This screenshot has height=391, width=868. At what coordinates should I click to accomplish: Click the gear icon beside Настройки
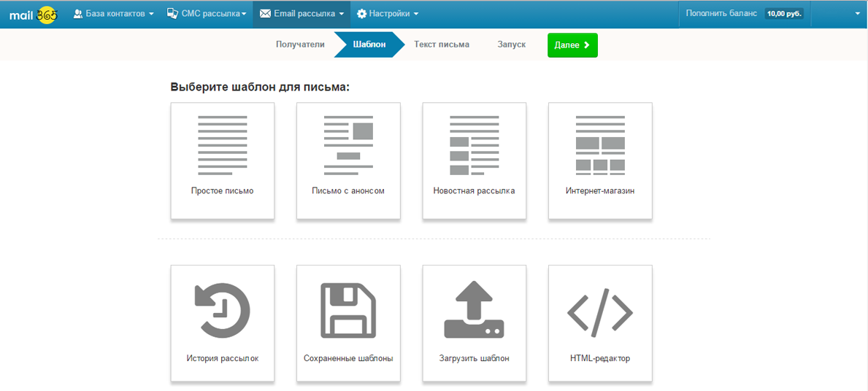361,14
